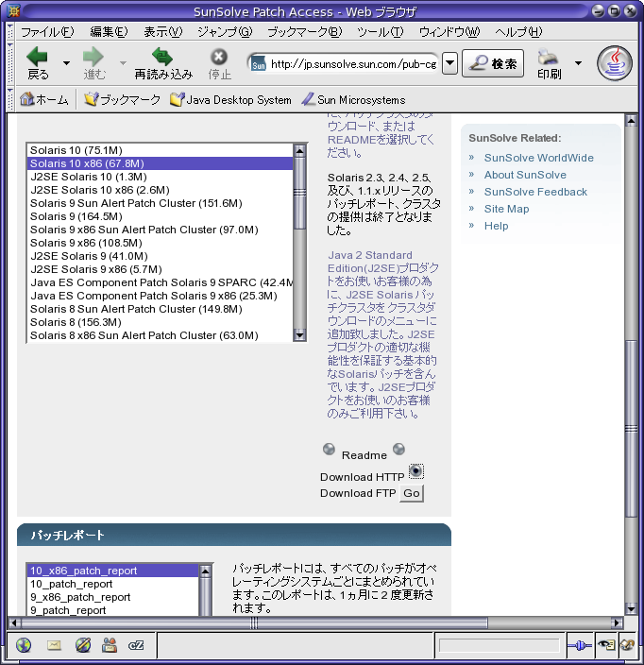Image resolution: width=644 pixels, height=665 pixels.
Task: Select 10_patch_report in the patch report list
Action: (113, 584)
